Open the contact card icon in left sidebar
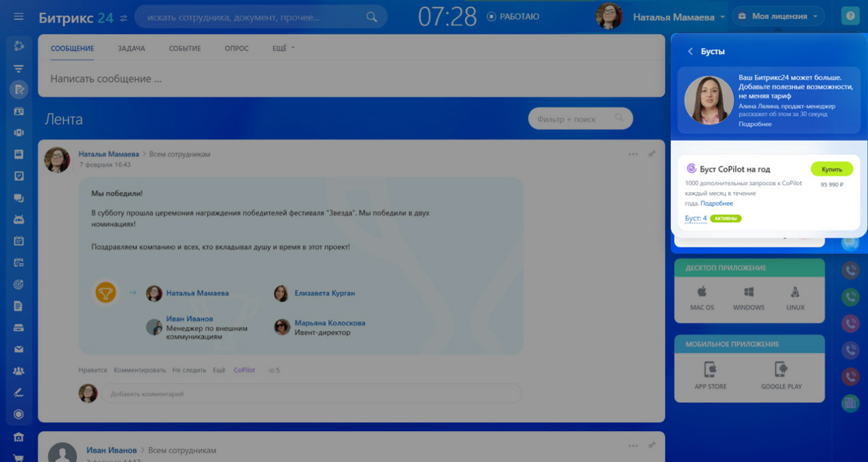 coord(18,111)
